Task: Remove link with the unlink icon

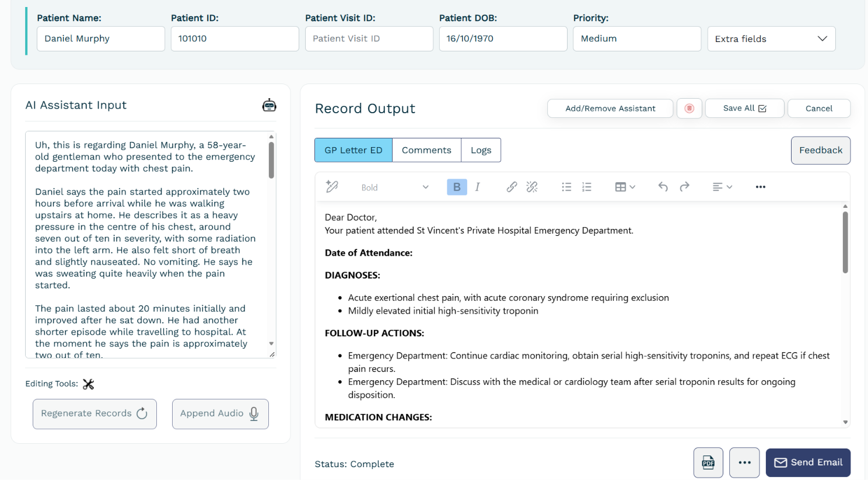Action: pos(532,187)
